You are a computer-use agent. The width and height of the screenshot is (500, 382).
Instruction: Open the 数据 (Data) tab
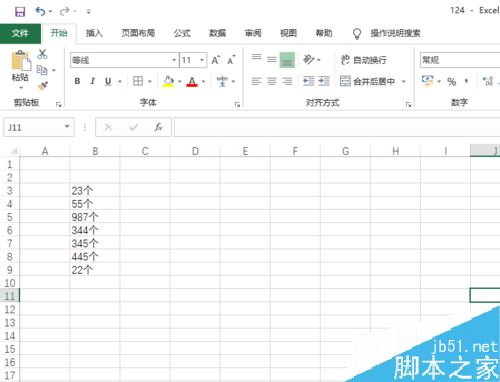(x=217, y=33)
